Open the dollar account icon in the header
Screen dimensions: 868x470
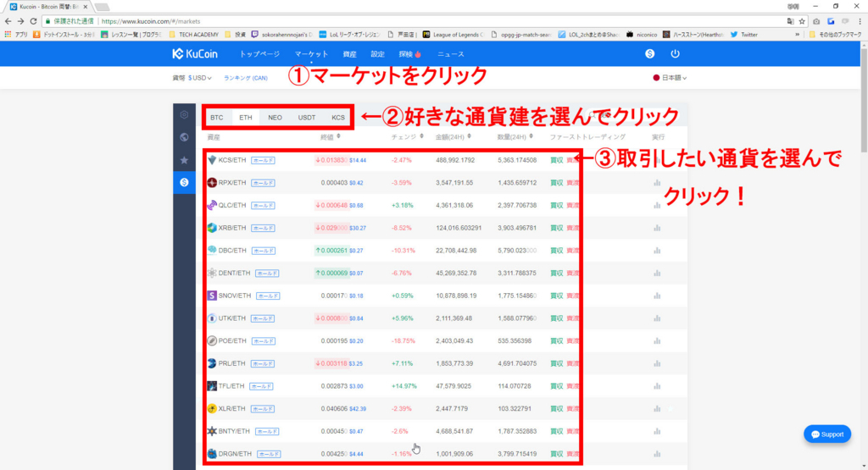pos(650,53)
